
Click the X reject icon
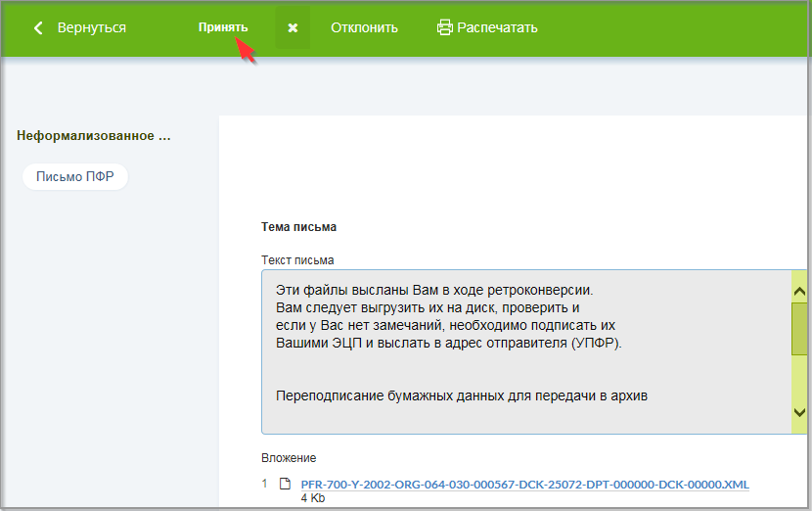(293, 27)
